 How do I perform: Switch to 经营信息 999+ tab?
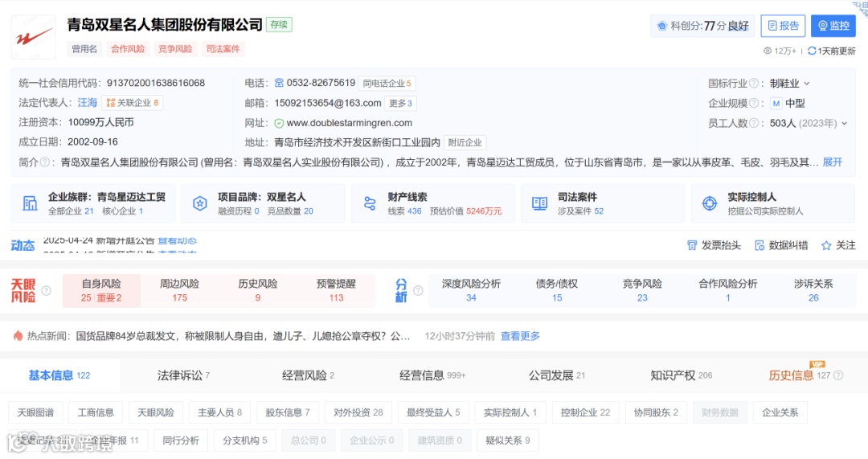point(432,375)
